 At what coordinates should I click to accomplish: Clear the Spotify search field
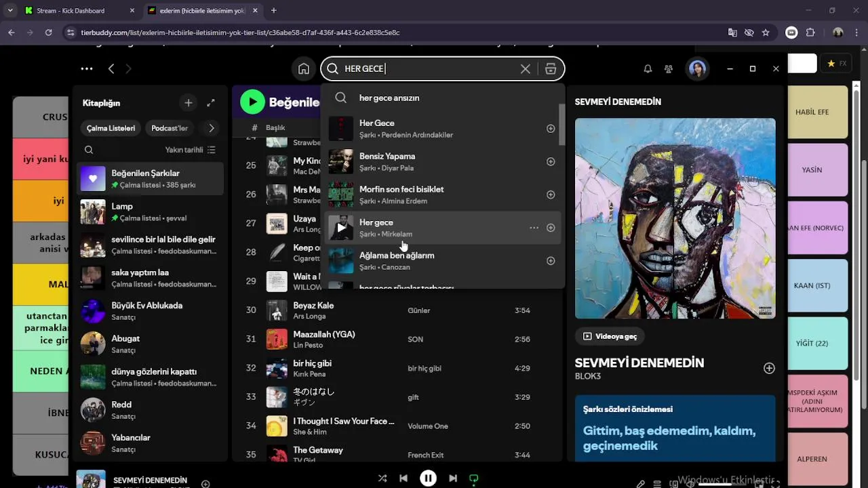[526, 68]
